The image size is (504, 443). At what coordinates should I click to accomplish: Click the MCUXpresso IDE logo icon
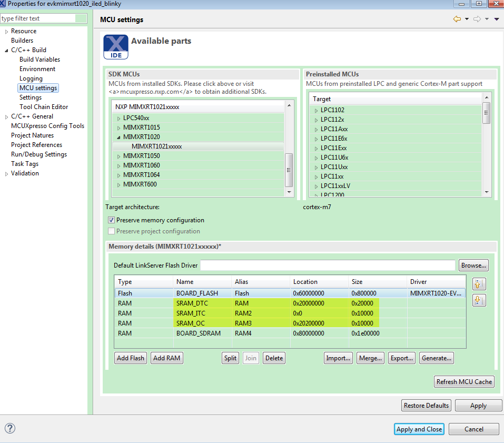116,47
